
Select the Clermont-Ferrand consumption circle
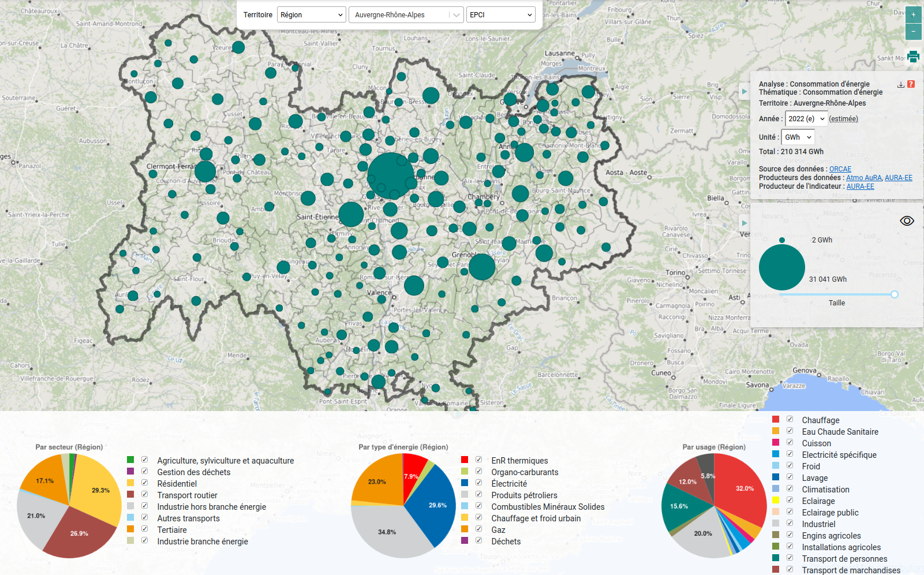click(x=205, y=171)
